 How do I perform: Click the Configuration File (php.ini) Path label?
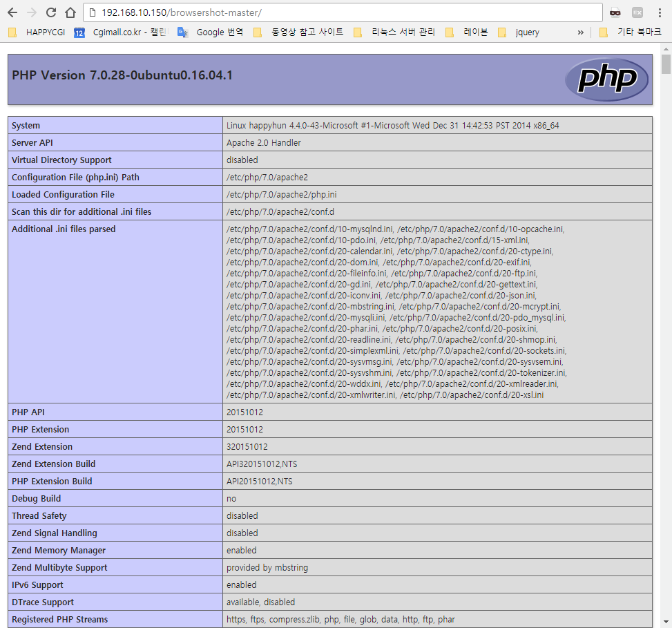click(75, 177)
